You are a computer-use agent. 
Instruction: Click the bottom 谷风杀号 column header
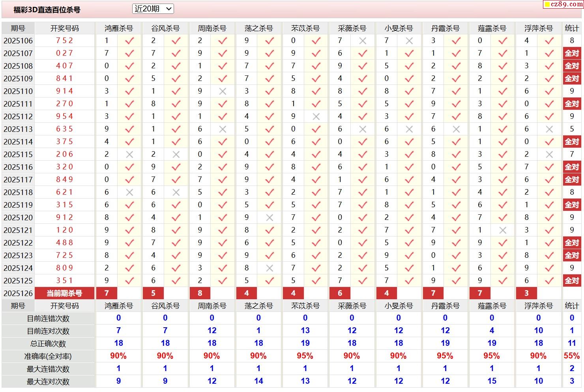pos(165,306)
